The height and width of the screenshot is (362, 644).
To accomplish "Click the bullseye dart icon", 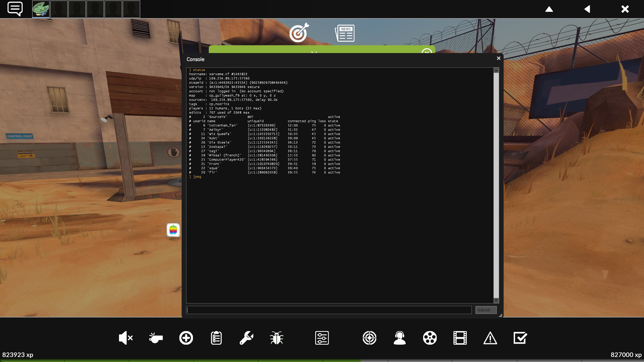I will [299, 33].
